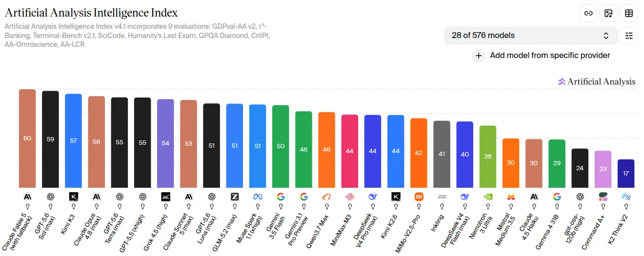Screen dimensions: 644x256
Task: Click the Command A+ bar showing 23
Action: (603, 169)
